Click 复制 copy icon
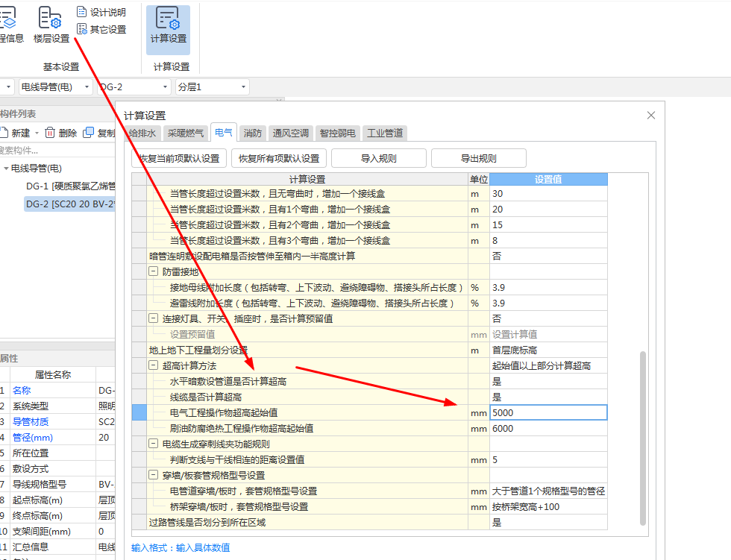This screenshot has height=560, width=731. (88, 133)
